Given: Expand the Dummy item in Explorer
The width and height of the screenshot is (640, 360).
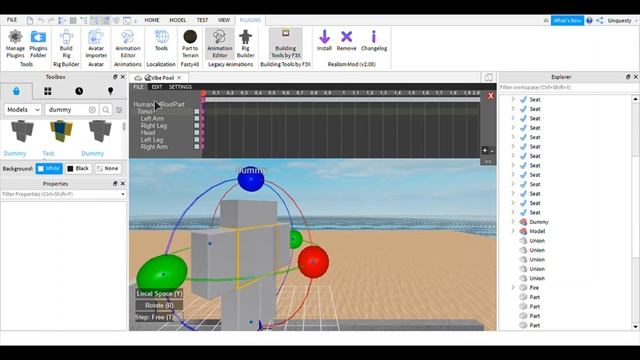Looking at the screenshot, I should point(513,222).
